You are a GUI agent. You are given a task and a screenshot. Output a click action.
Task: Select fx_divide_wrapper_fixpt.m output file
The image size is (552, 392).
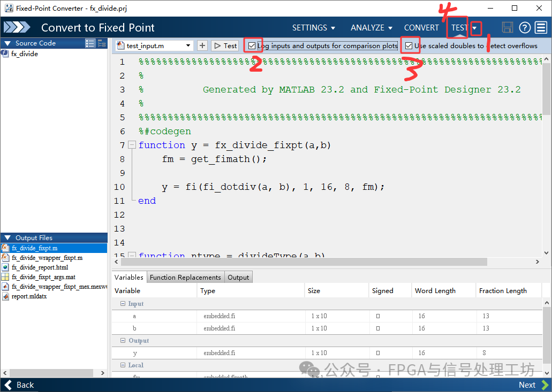[x=47, y=258]
